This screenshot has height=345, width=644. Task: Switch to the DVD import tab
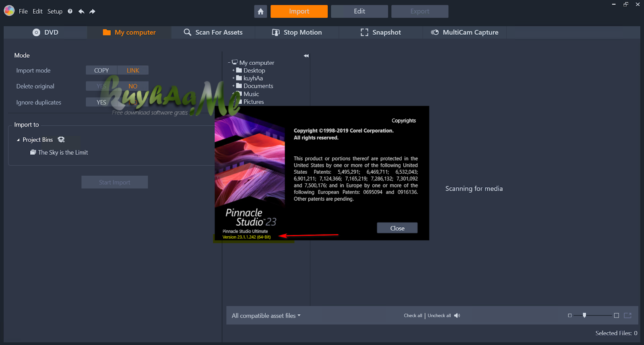45,32
